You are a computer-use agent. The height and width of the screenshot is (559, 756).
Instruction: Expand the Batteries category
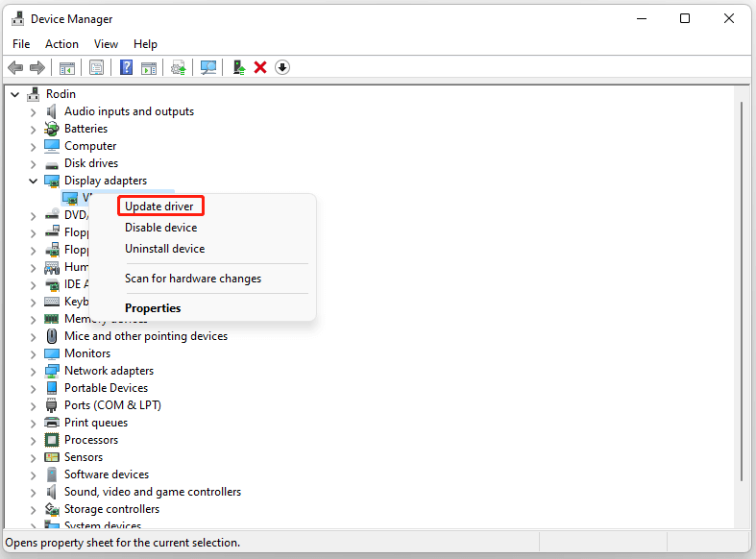(33, 130)
